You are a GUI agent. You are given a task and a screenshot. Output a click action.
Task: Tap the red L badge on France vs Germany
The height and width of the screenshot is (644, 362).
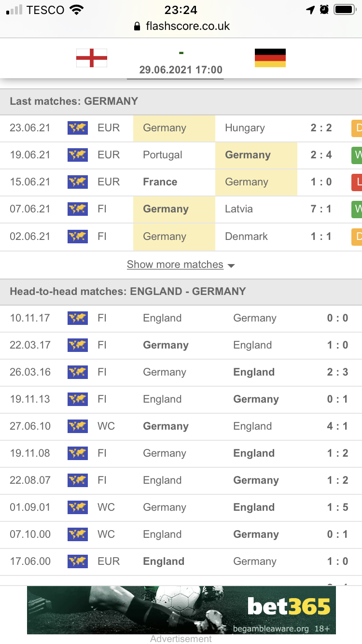(x=356, y=182)
